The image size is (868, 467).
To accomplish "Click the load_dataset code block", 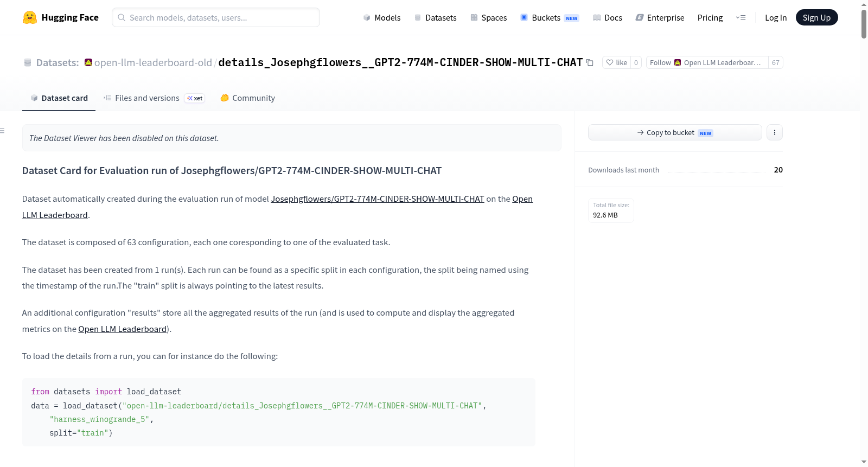I will tap(279, 412).
